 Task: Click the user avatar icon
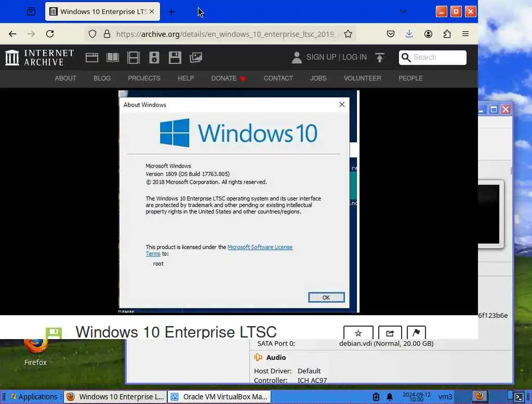(x=297, y=57)
